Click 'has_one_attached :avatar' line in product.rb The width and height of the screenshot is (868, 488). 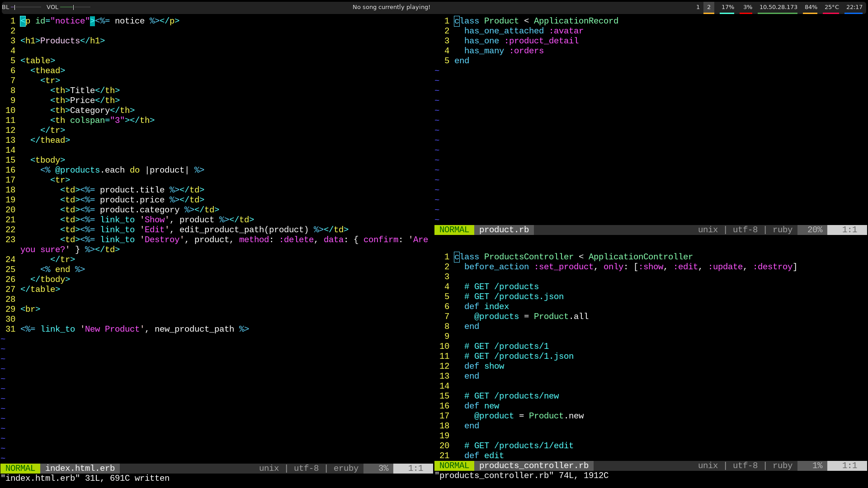tap(524, 31)
